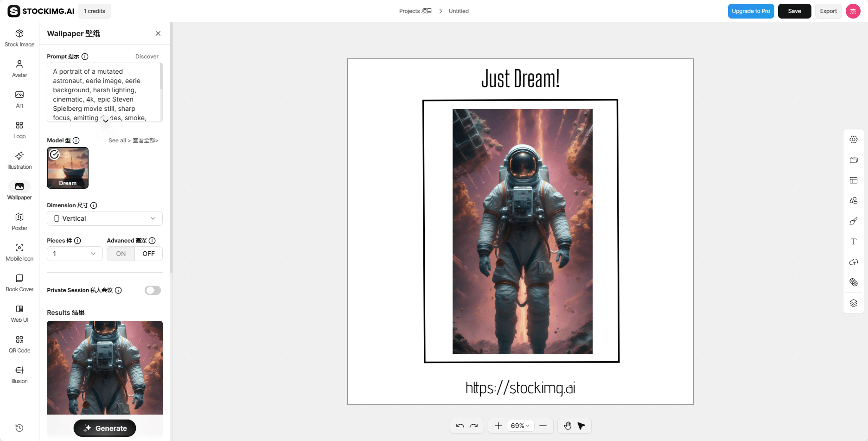
Task: Open the zoom percentage dropdown
Action: 520,425
